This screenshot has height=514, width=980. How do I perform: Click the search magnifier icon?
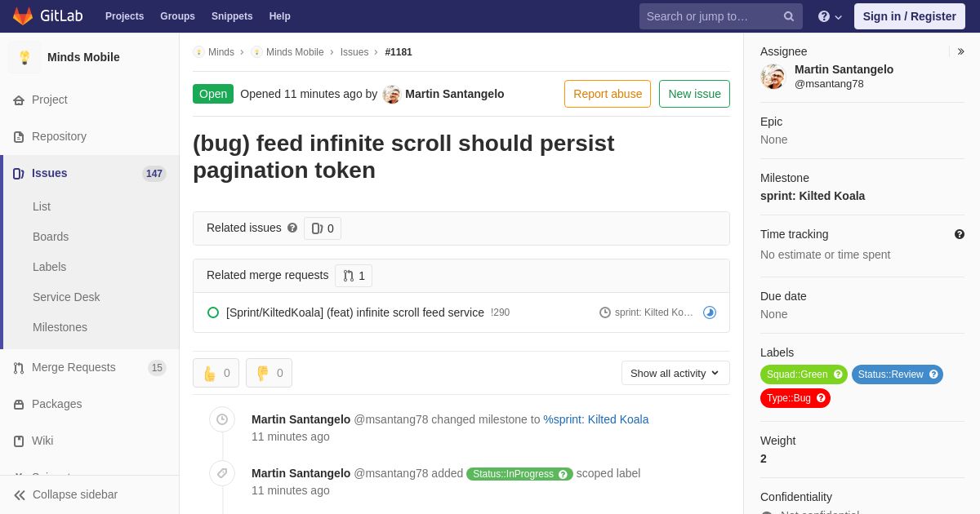789,16
